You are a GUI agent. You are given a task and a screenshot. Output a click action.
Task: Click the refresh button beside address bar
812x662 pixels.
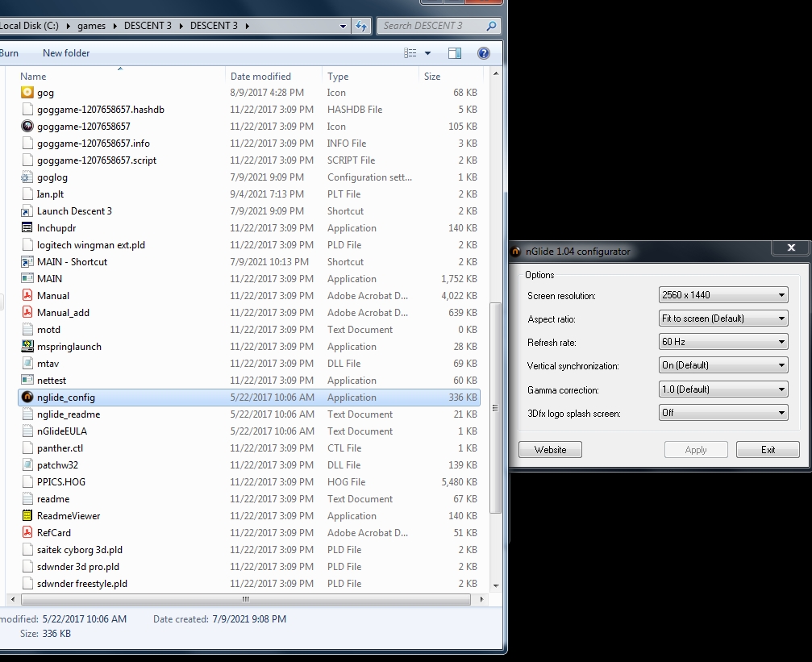coord(361,25)
